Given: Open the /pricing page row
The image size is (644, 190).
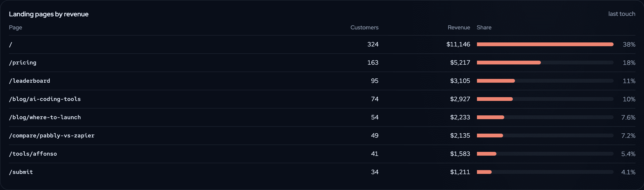Looking at the screenshot, I should coord(322,63).
